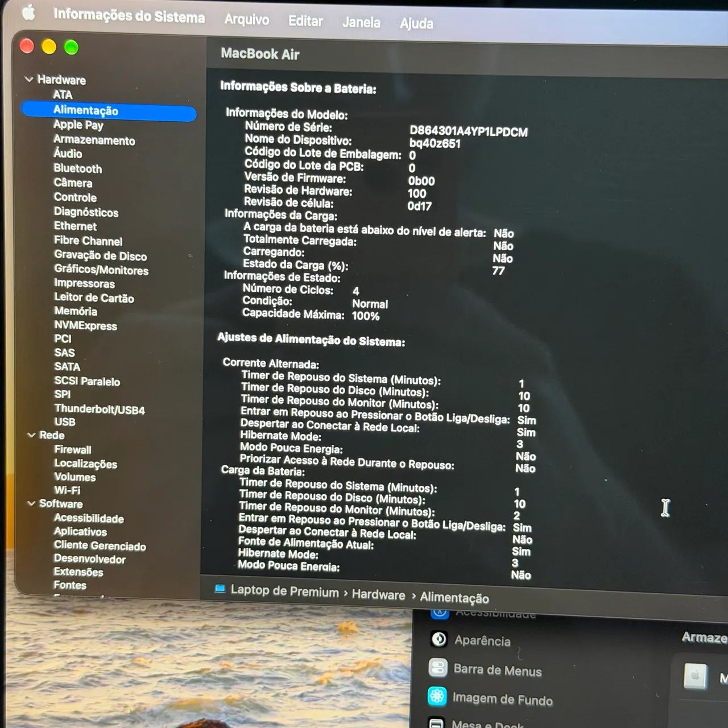728x728 pixels.
Task: Open the Informações do Sistema menu
Action: 129,16
